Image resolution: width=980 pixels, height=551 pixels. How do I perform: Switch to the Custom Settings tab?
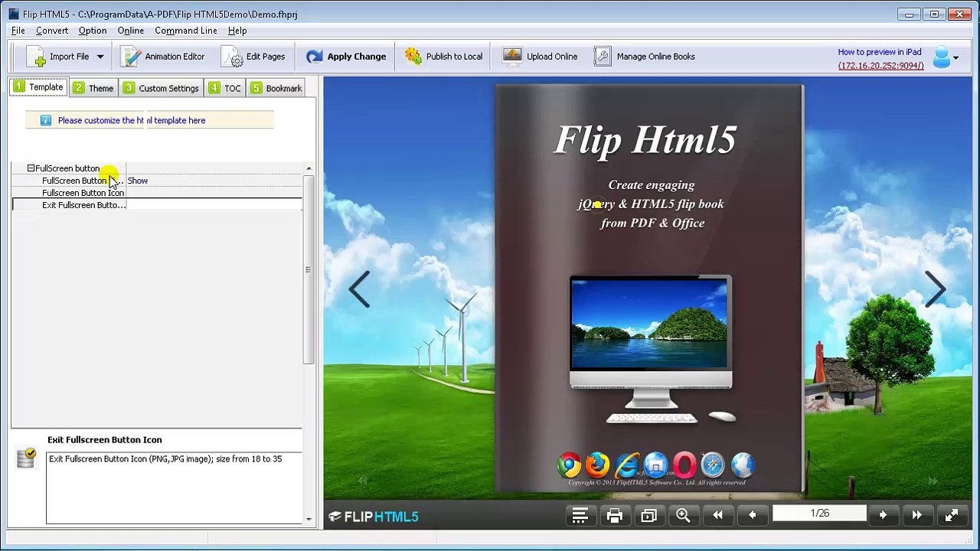(x=162, y=88)
